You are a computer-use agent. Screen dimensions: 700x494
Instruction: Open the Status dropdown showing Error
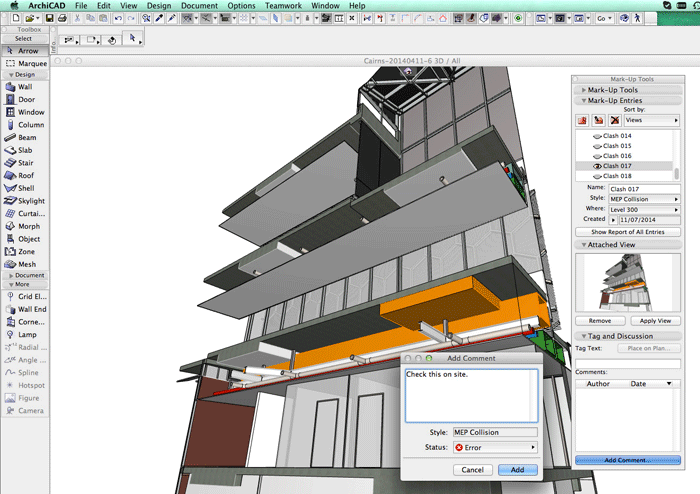[495, 448]
